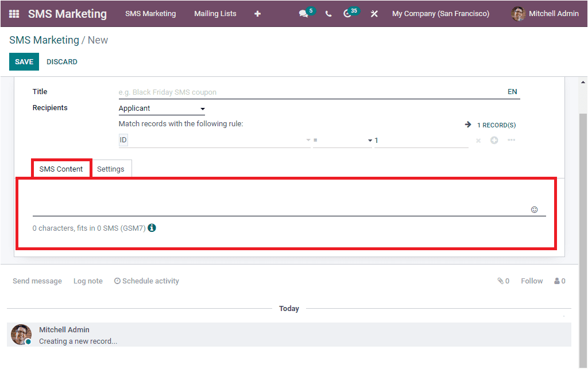Click Log note in the chatter

pos(88,281)
